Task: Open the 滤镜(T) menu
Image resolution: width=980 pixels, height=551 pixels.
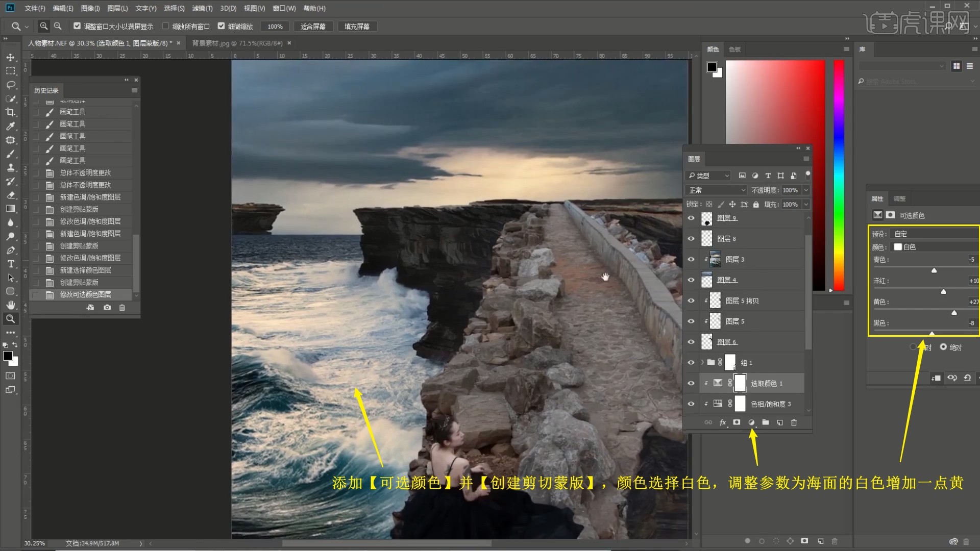Action: (x=202, y=8)
